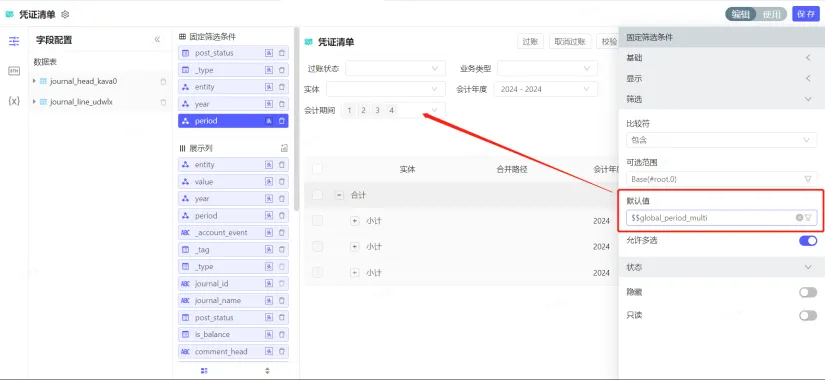Viewport: 825px width, 380px height.
Task: Click the icon beside 展示列 header
Action: (x=284, y=148)
